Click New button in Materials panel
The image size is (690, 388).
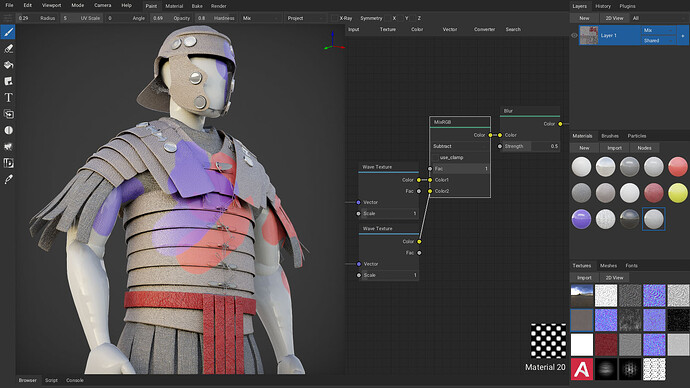584,148
